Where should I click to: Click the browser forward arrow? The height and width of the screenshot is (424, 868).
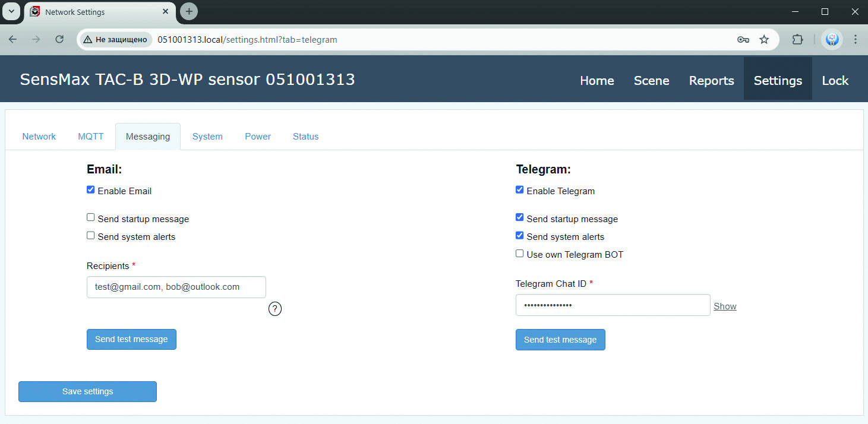point(36,39)
